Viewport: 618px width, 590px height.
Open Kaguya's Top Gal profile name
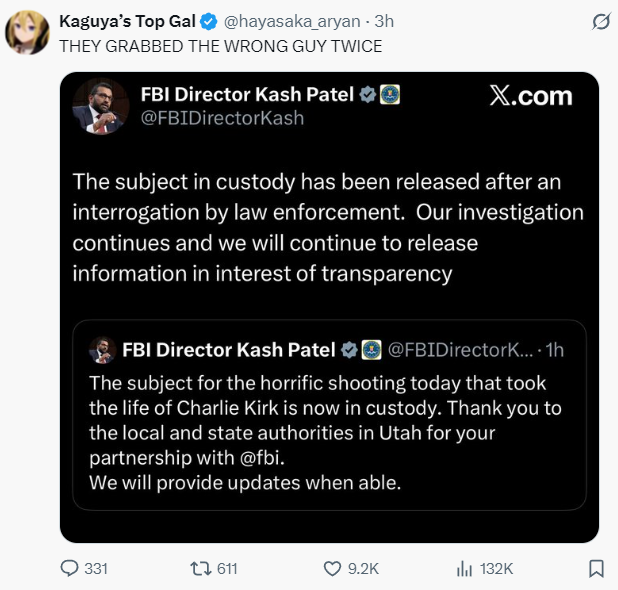pyautogui.click(x=127, y=21)
